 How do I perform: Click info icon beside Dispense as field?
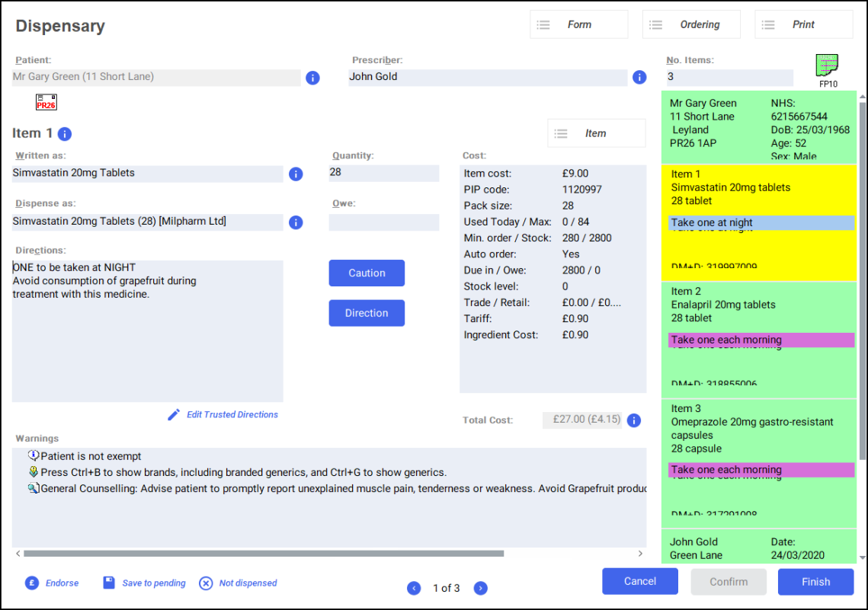tap(296, 222)
